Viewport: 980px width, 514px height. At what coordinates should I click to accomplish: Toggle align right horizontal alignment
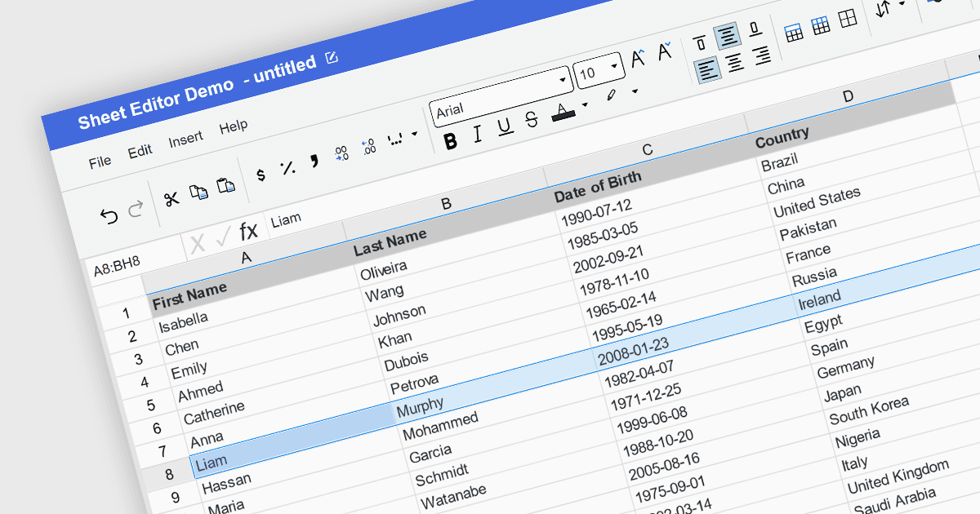pyautogui.click(x=762, y=55)
